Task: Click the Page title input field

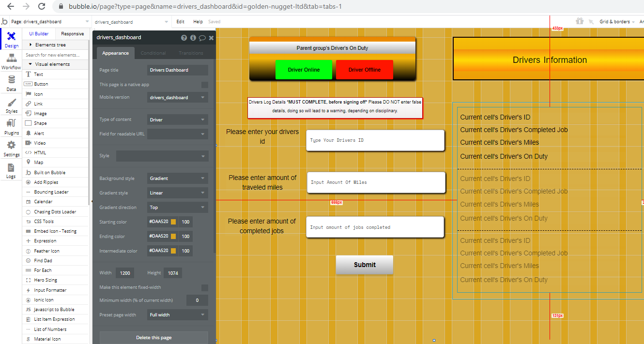Action: pos(178,70)
